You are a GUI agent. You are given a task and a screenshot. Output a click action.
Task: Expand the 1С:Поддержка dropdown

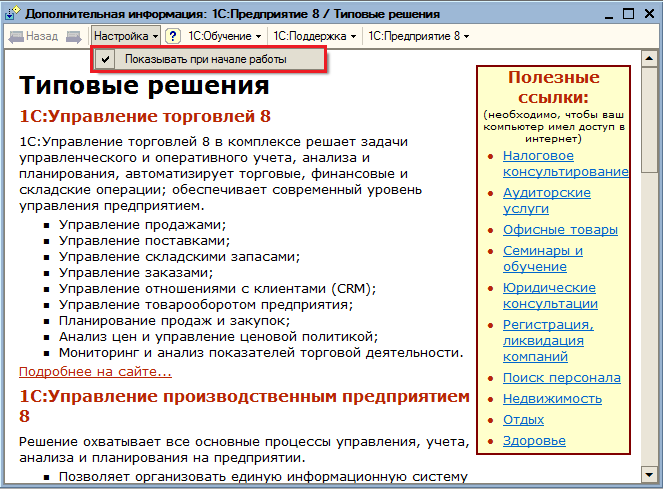tap(315, 36)
